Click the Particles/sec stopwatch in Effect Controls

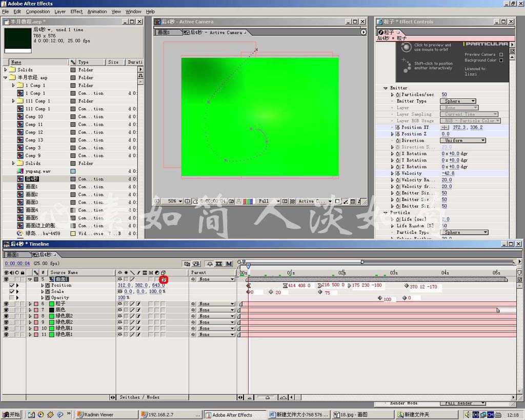(x=398, y=94)
